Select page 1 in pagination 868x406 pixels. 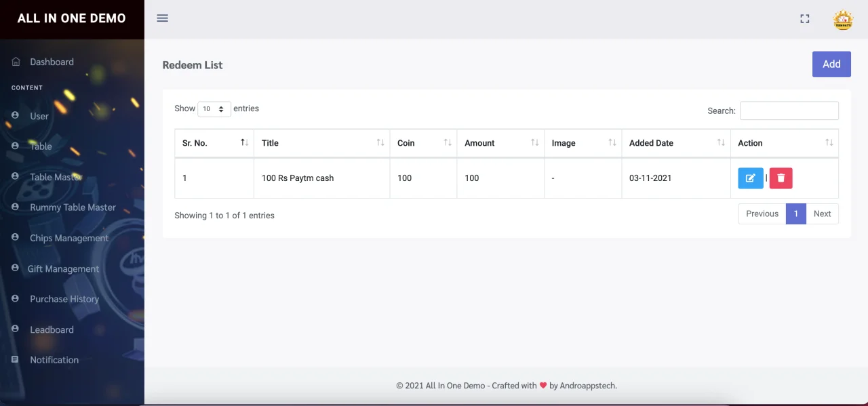click(796, 214)
